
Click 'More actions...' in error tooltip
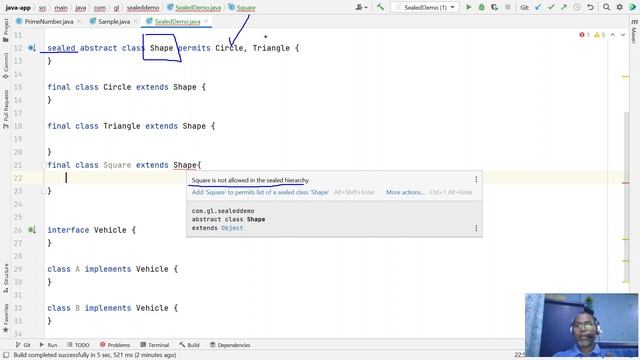405,192
